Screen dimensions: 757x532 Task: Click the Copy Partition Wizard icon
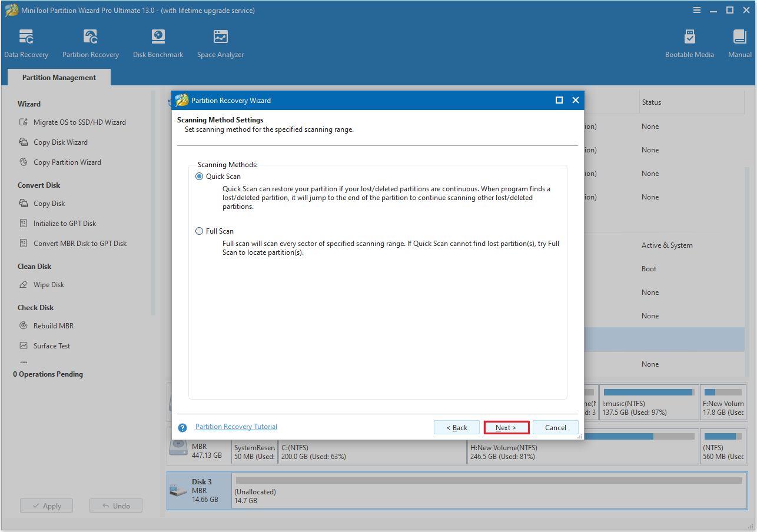coord(24,162)
